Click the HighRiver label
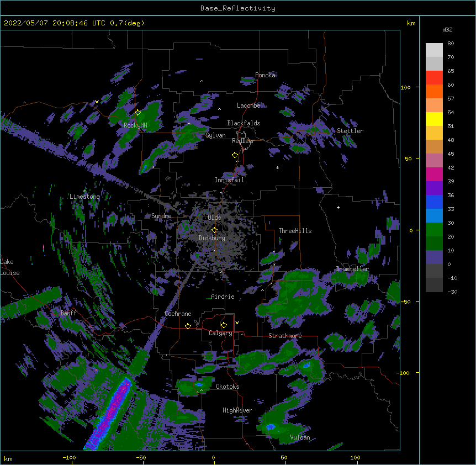 coord(237,410)
